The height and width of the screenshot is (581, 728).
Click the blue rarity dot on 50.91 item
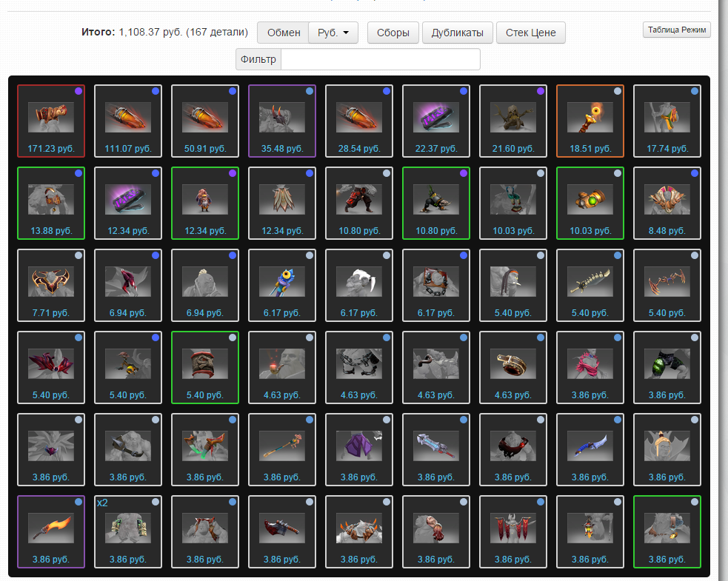click(x=233, y=91)
